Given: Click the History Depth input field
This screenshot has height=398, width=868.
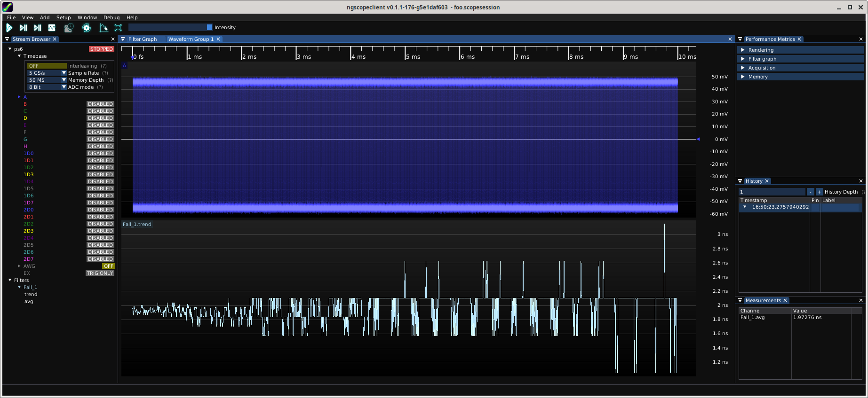Looking at the screenshot, I should click(x=772, y=192).
